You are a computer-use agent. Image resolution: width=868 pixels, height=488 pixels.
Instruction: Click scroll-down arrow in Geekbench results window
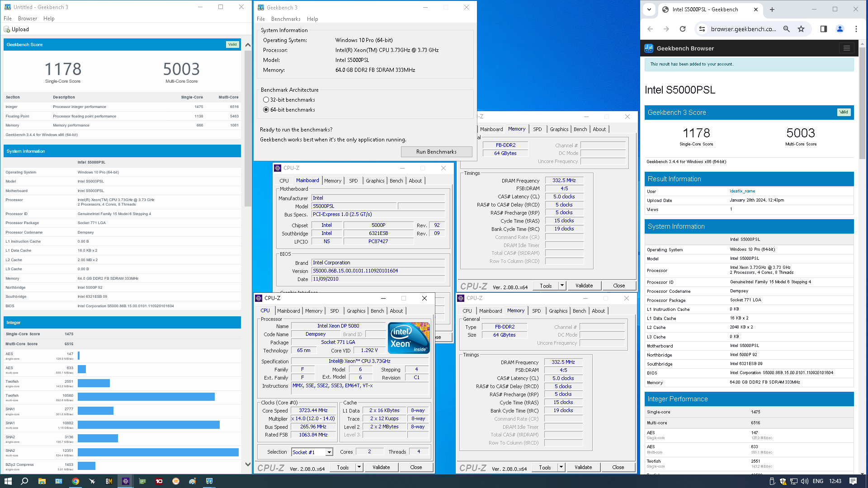point(248,464)
